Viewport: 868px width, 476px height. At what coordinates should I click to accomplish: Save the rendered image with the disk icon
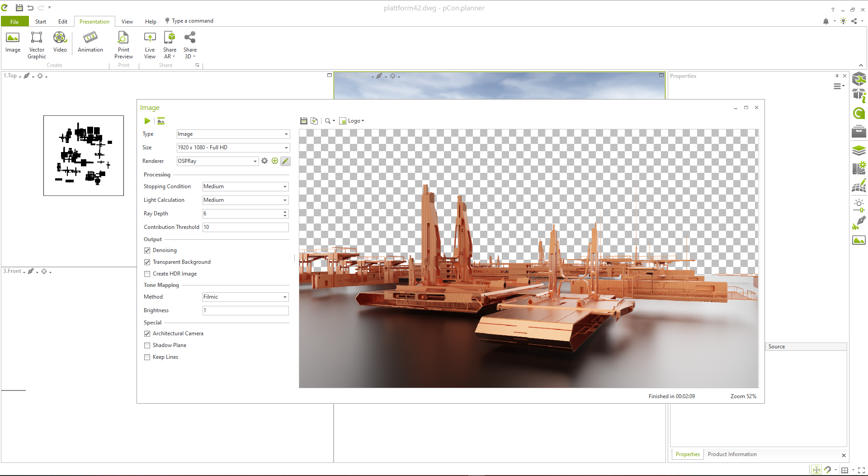(304, 121)
